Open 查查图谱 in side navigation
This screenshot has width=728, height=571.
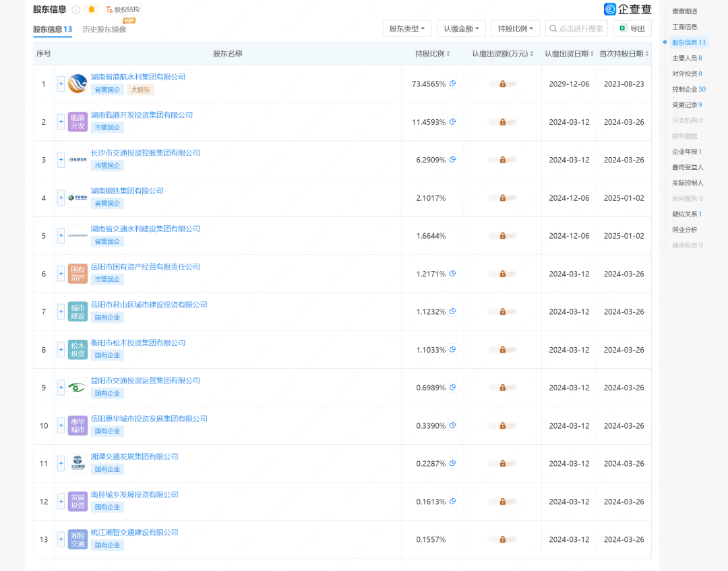click(x=684, y=11)
